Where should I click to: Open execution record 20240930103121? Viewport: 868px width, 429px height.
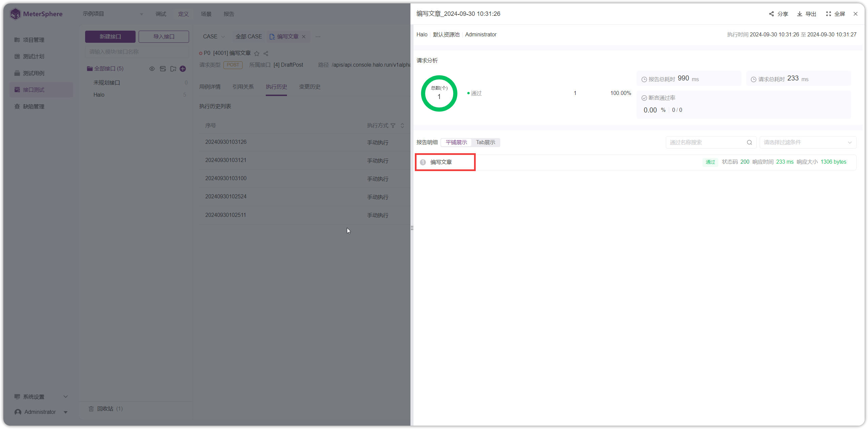point(226,160)
